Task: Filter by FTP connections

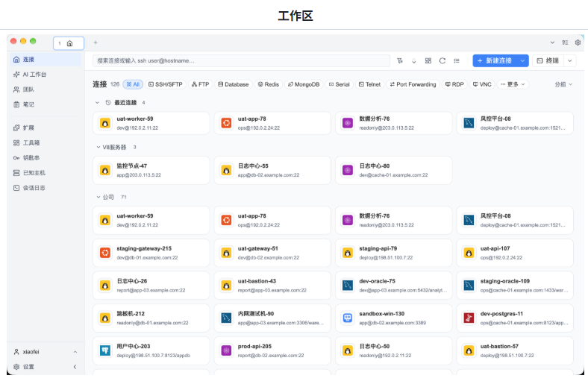Action: 200,84
